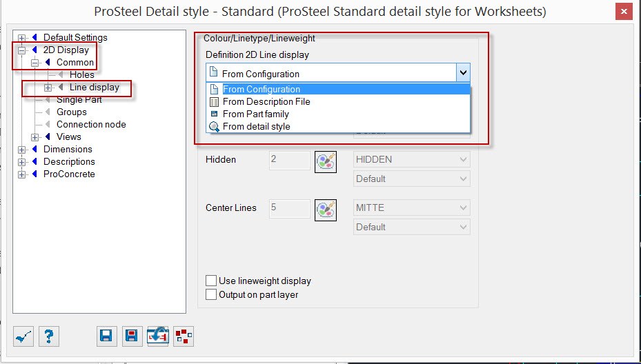Choose From Configuration in dropdown list
This screenshot has width=641, height=364.
coord(339,89)
